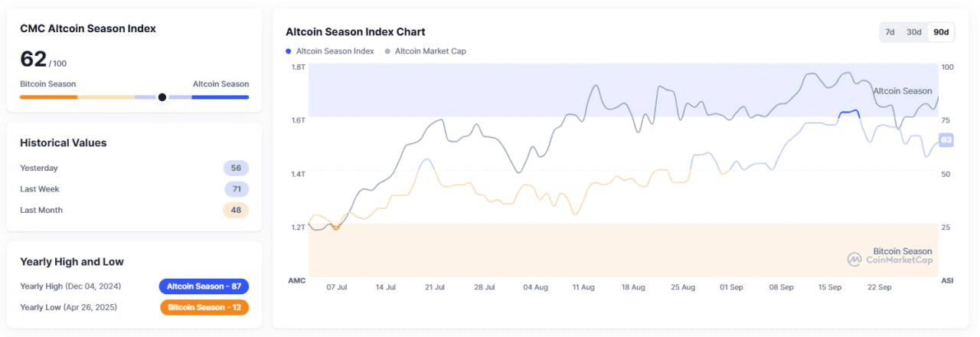Click the blue Altcoin Season bar segment

pyautogui.click(x=220, y=97)
